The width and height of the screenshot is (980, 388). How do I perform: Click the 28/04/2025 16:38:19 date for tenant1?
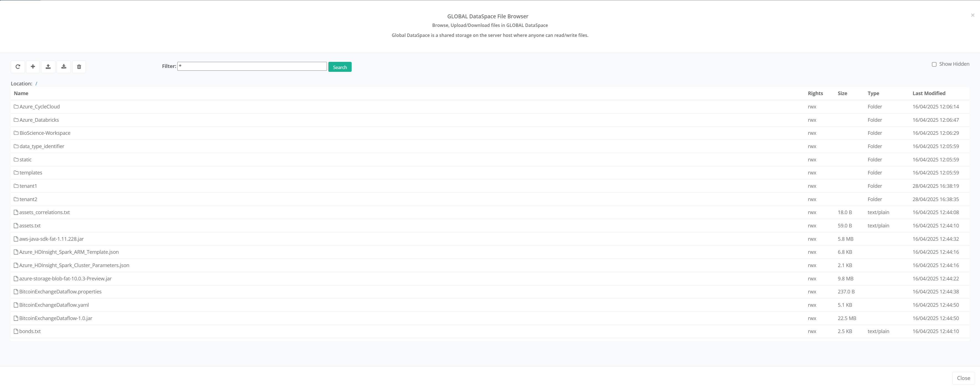coord(935,186)
